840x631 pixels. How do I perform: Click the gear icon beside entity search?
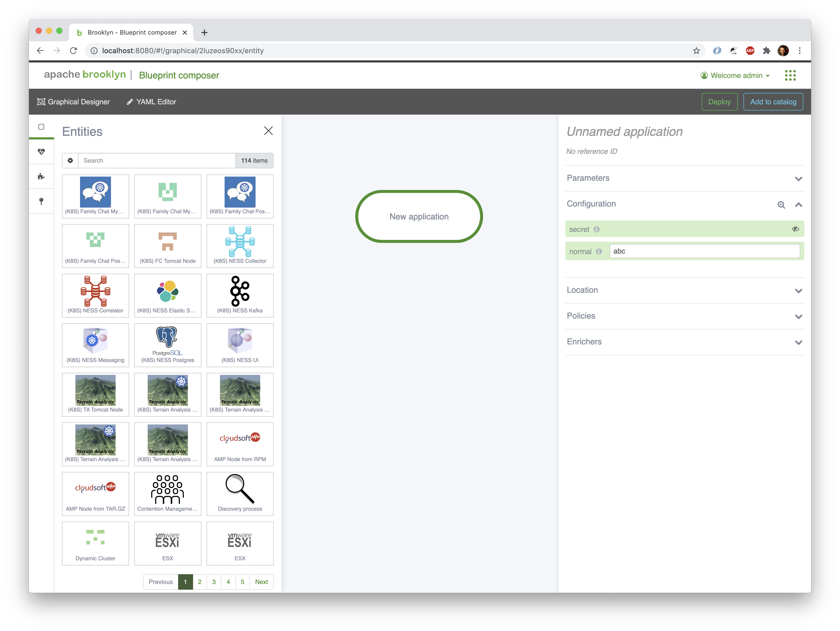(70, 160)
